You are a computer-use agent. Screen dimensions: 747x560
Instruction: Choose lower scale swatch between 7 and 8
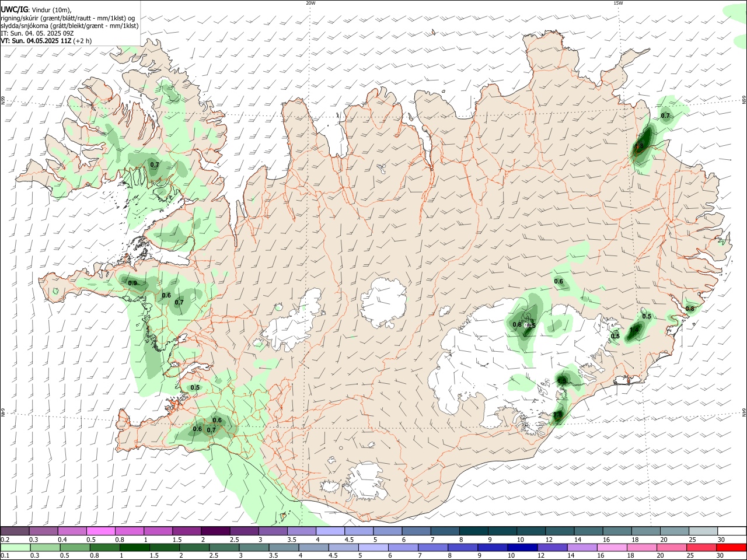click(x=432, y=548)
